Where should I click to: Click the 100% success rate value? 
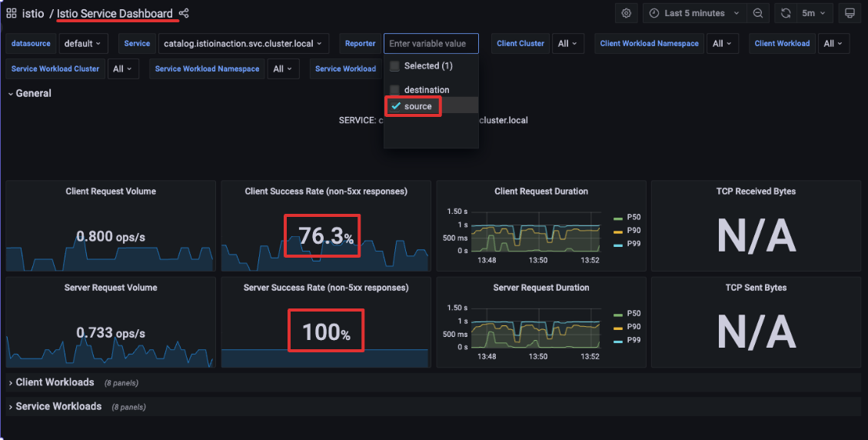326,332
